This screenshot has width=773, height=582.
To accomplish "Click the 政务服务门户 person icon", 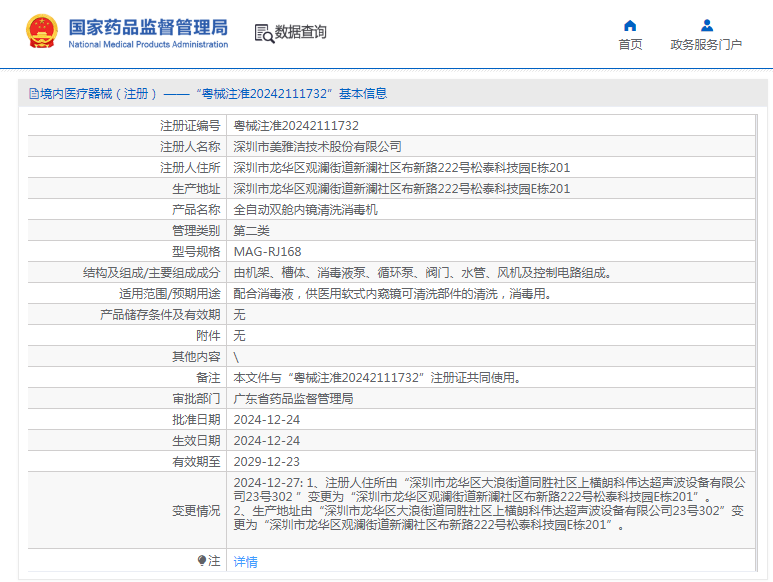I will click(706, 25).
